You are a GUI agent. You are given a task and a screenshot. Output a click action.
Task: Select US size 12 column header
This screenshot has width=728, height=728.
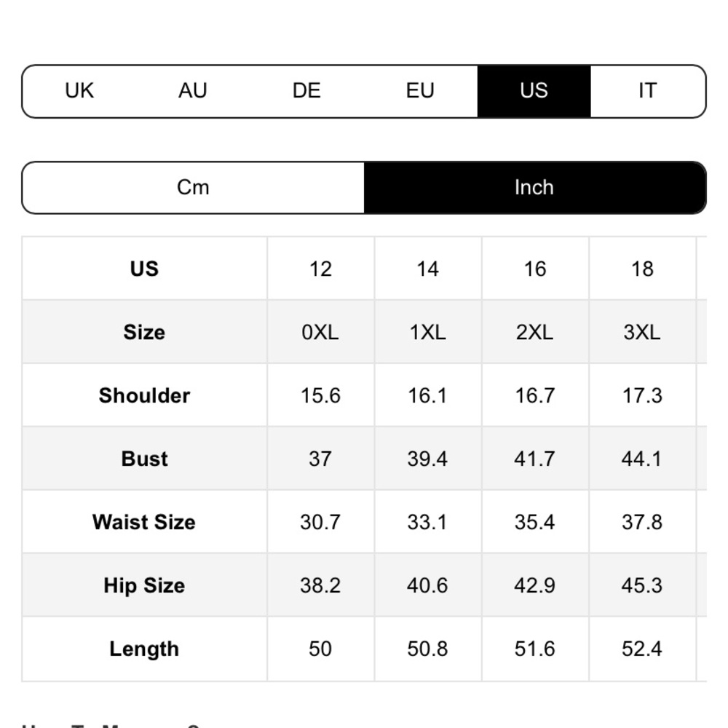(x=320, y=269)
